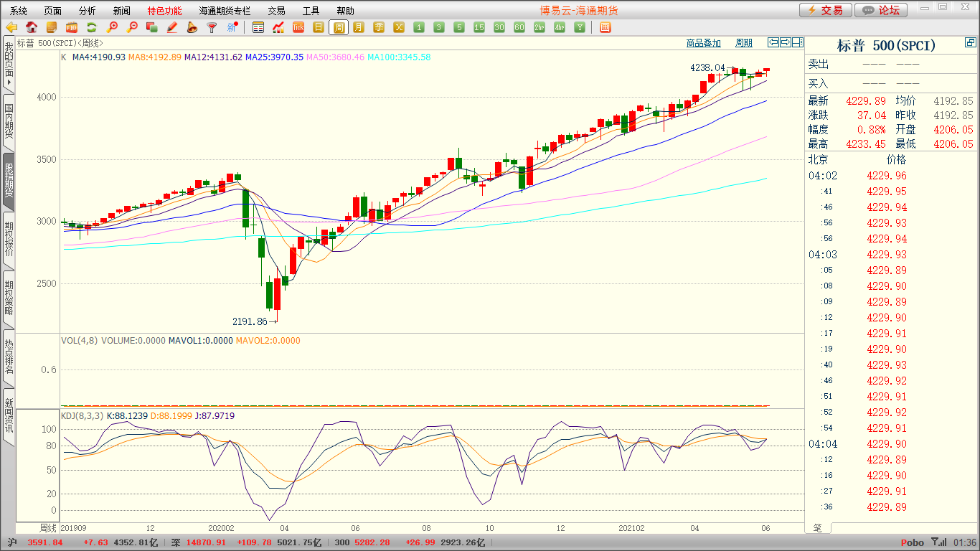The image size is (980, 551).
Task: Open the 交易 menu
Action: (x=276, y=11)
